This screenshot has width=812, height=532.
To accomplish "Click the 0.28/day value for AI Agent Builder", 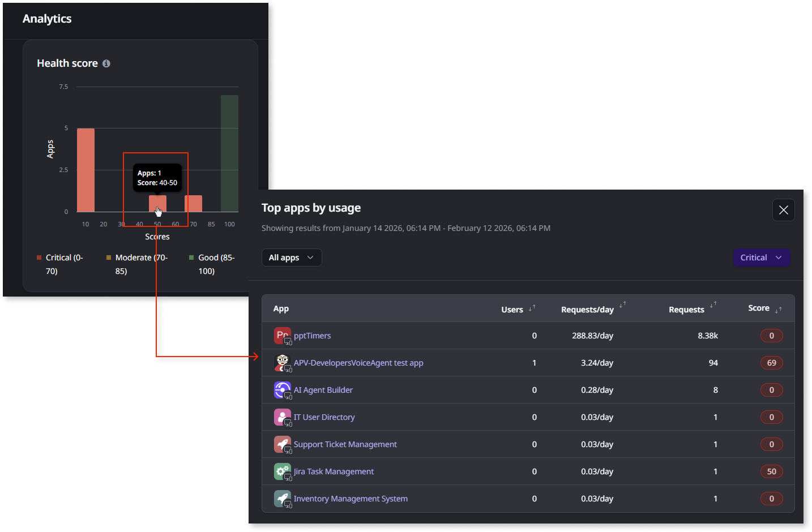I will coord(597,390).
